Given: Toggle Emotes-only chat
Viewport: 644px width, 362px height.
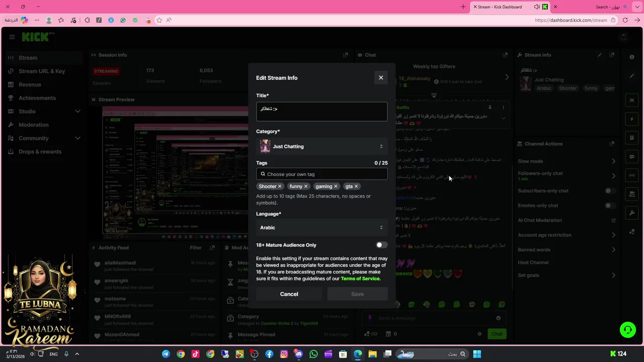Looking at the screenshot, I should (x=609, y=205).
